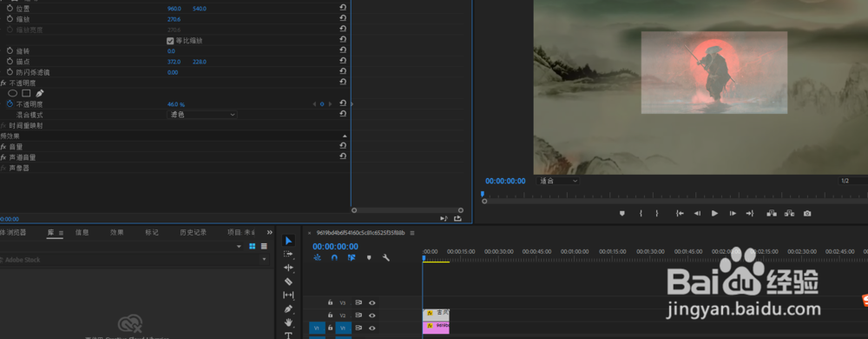Toggle snap magnet in timeline

pyautogui.click(x=334, y=257)
